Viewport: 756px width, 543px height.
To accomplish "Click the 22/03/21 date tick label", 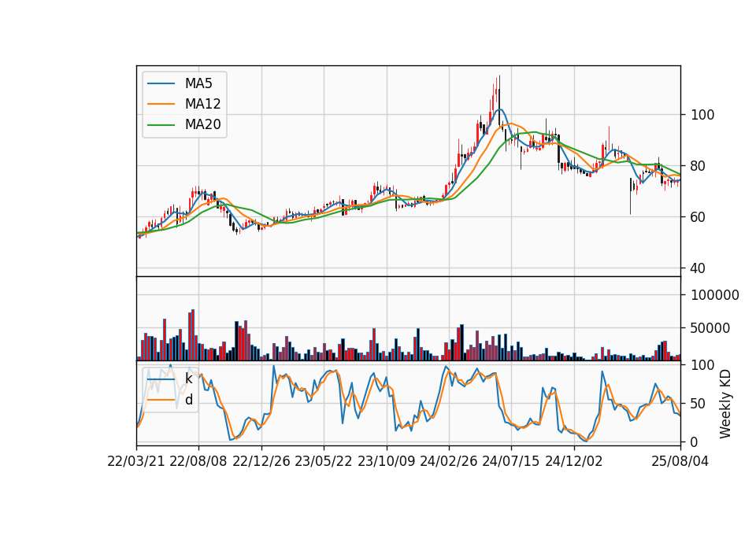I will 136,461.
